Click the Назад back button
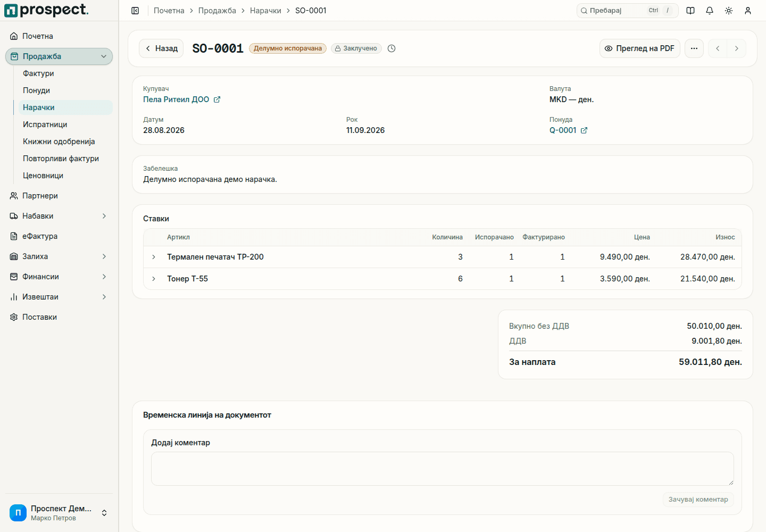766x532 pixels. (161, 48)
